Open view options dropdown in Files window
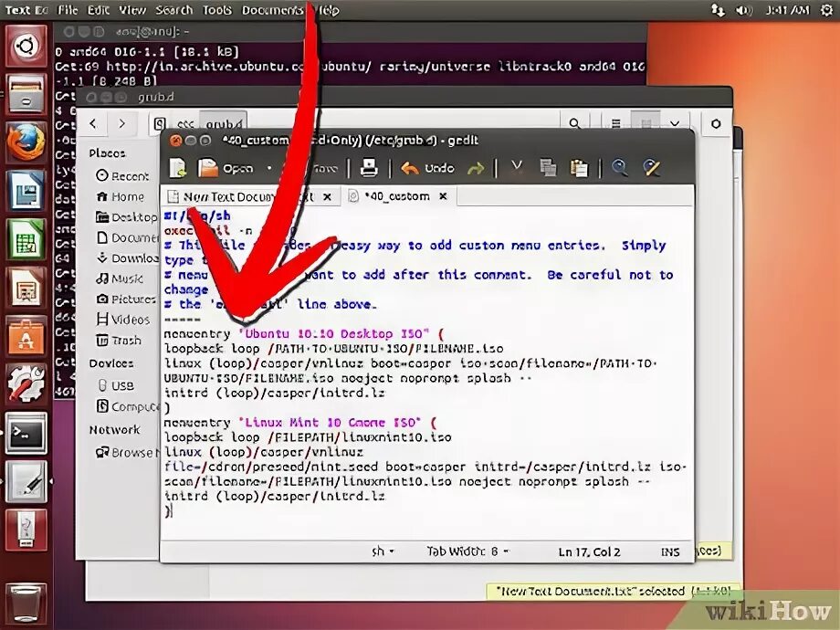840x630 pixels. coord(675,124)
